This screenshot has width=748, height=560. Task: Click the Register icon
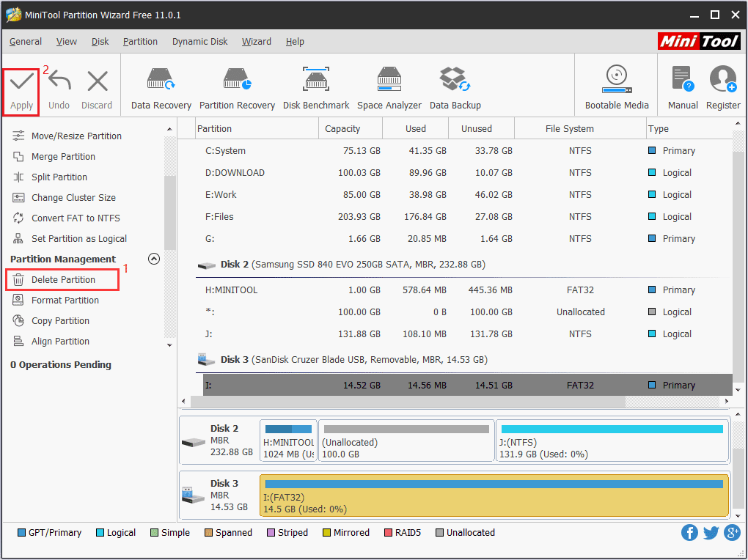[x=723, y=79]
